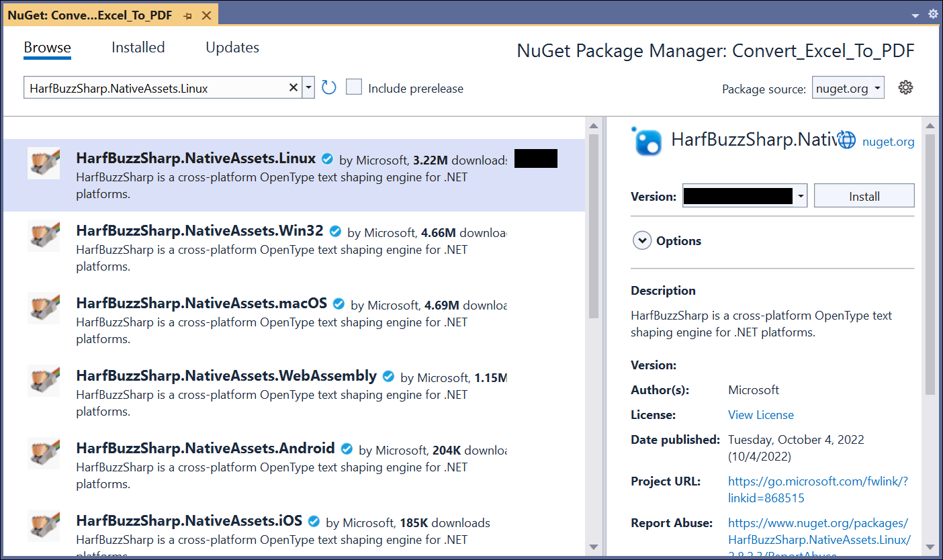The image size is (943, 560).
Task: Pin the NuGet document tab
Action: tap(188, 15)
